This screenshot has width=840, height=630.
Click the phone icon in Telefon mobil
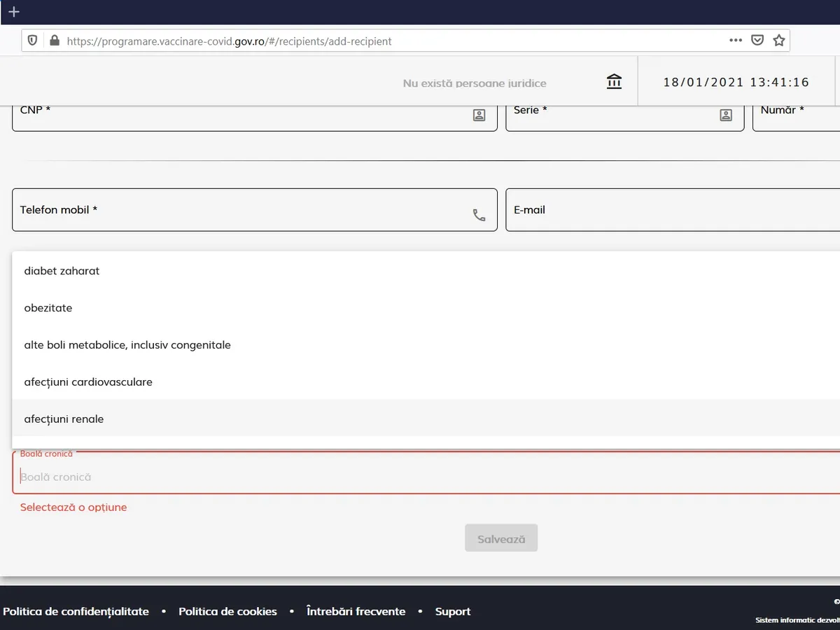point(479,216)
